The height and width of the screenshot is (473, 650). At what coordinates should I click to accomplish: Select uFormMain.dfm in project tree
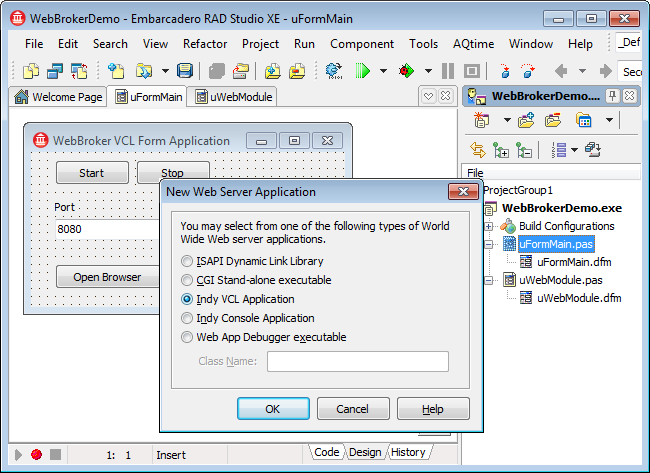574,262
